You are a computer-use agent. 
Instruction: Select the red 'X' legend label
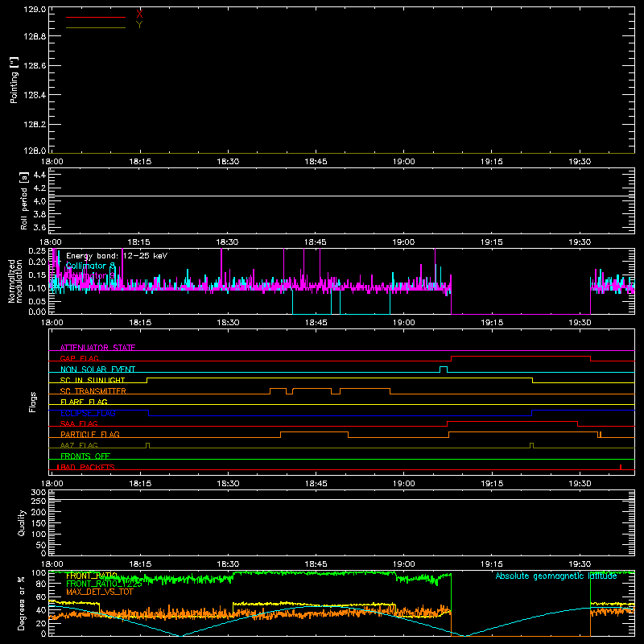click(x=139, y=14)
